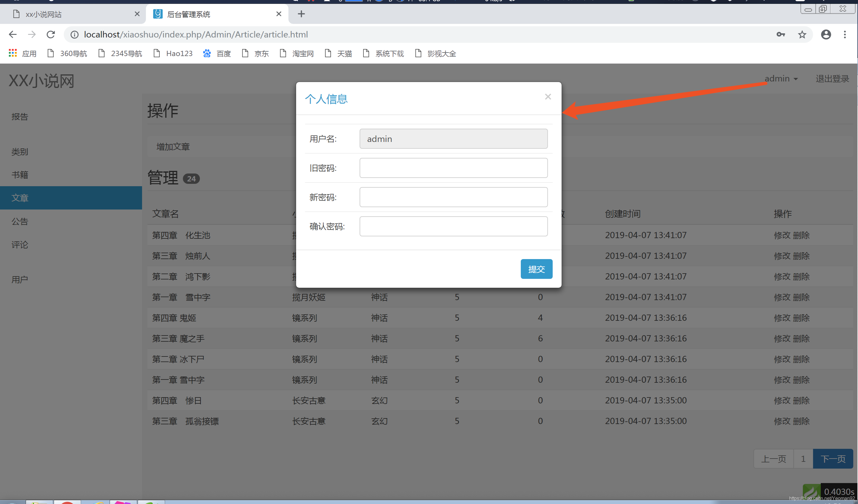
Task: Open the 系统下载 bookmark
Action: point(383,53)
